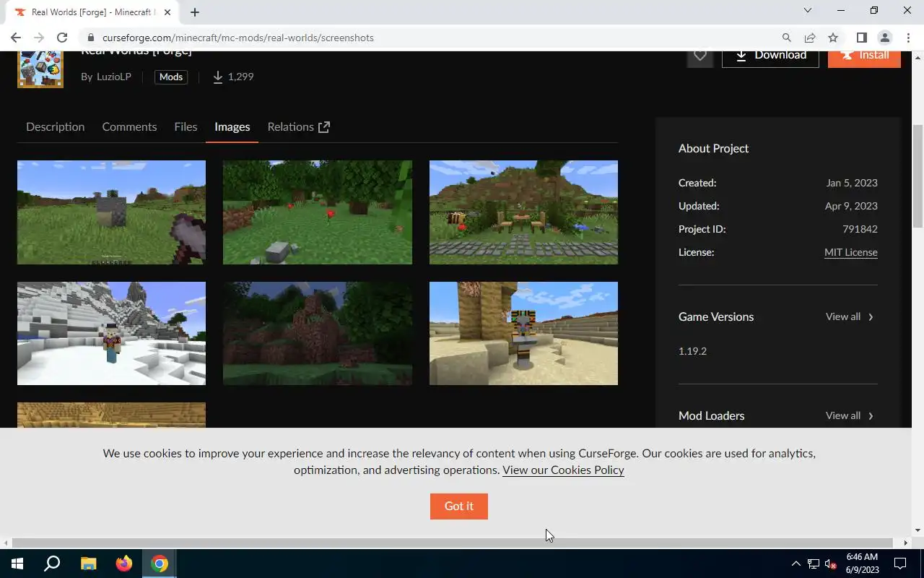This screenshot has height=578, width=924.
Task: Bookmark this page with star icon
Action: (x=833, y=38)
